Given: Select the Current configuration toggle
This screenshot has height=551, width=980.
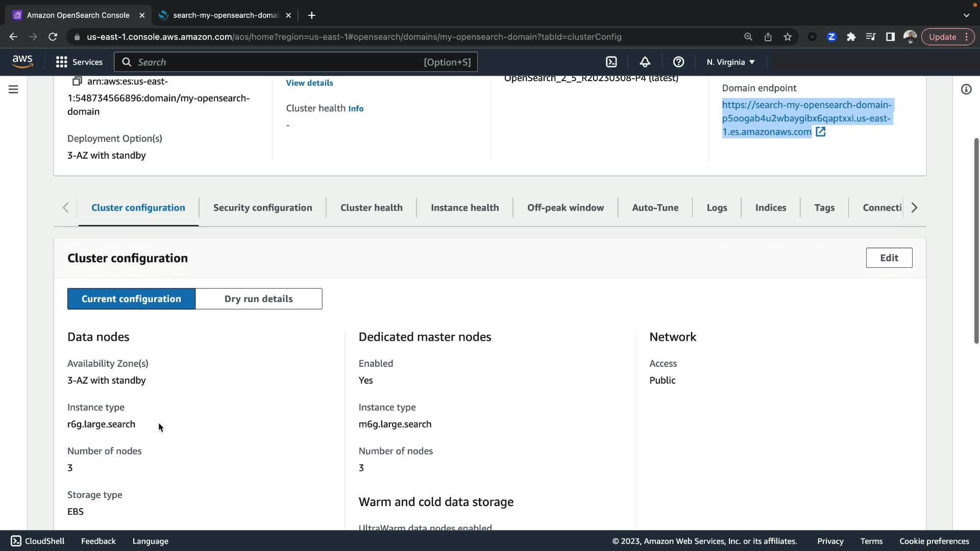Looking at the screenshot, I should [x=131, y=298].
